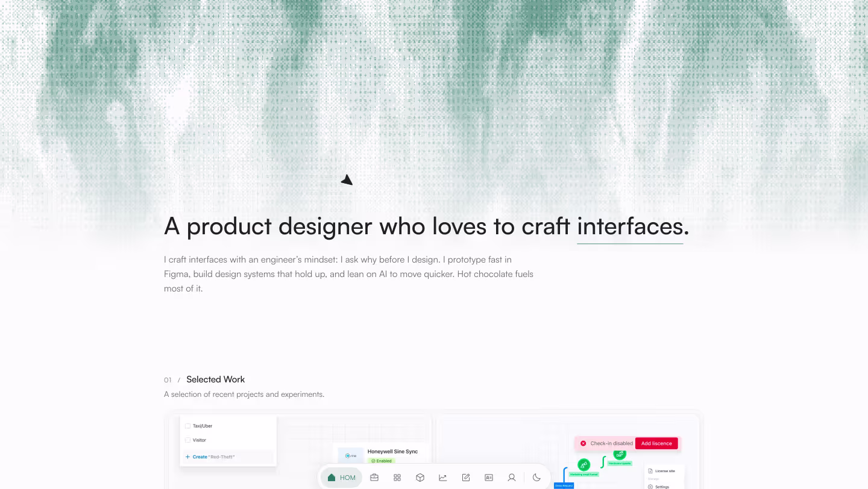Image resolution: width=868 pixels, height=489 pixels.
Task: Click the "A product designer" headline
Action: [x=427, y=226]
